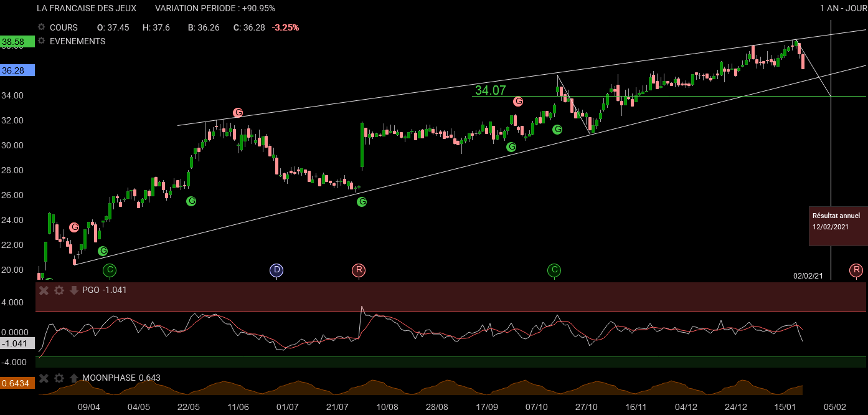Click the '4.000' PGO axis label
868x415 pixels.
click(x=12, y=302)
